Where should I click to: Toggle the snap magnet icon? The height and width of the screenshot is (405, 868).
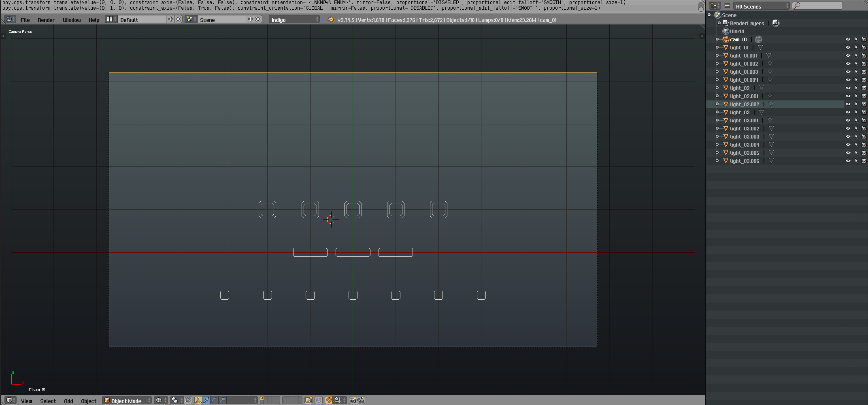point(329,401)
